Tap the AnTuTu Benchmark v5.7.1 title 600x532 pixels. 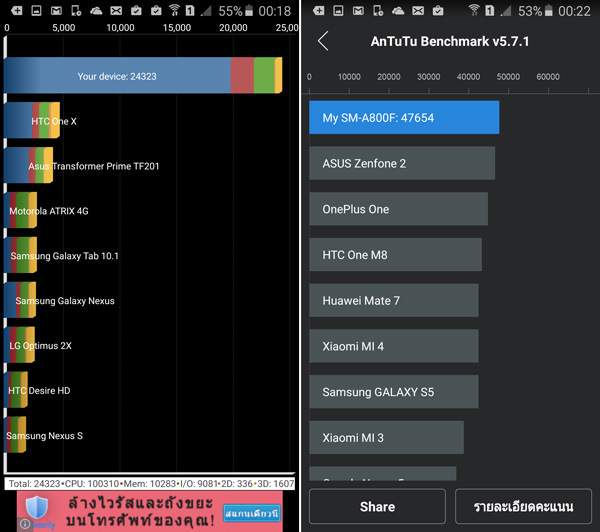tap(450, 41)
